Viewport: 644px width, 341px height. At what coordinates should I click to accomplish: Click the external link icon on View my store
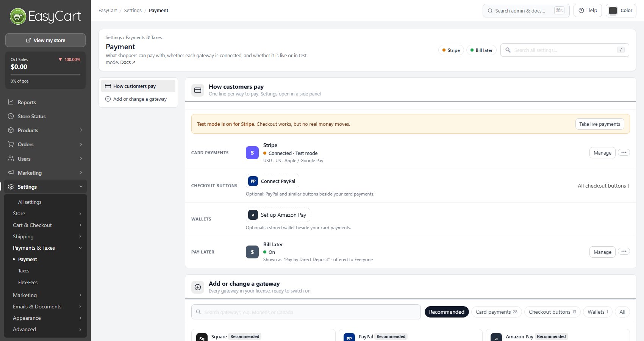click(x=28, y=40)
